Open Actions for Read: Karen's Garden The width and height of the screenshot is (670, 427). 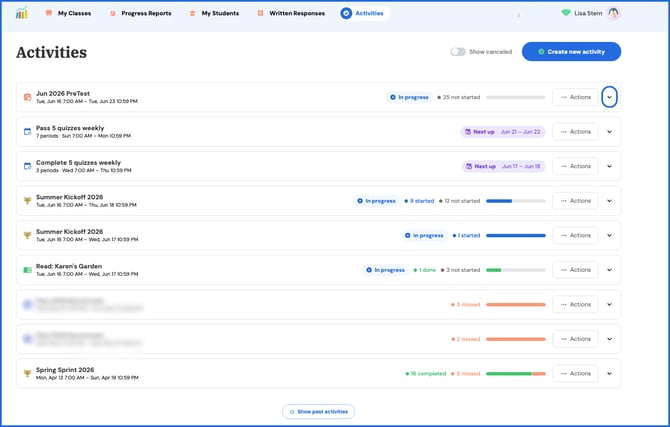[x=575, y=270]
